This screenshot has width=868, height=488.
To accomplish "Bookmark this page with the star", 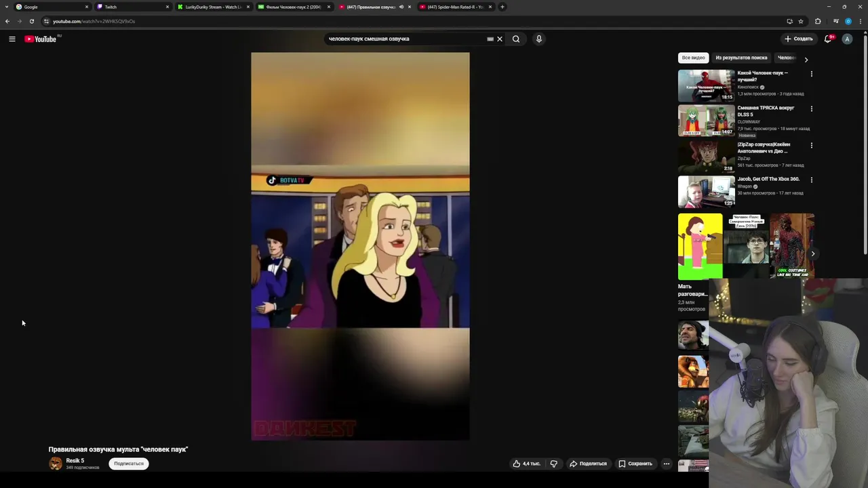I will 801,21.
